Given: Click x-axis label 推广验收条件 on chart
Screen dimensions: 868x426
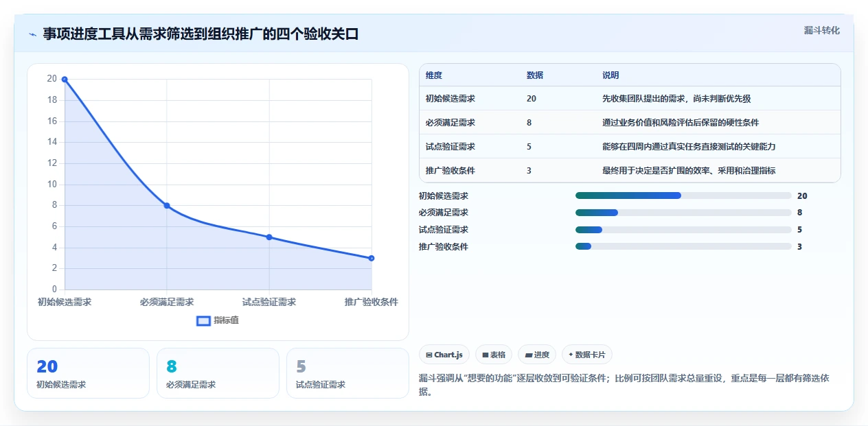Looking at the screenshot, I should [372, 302].
